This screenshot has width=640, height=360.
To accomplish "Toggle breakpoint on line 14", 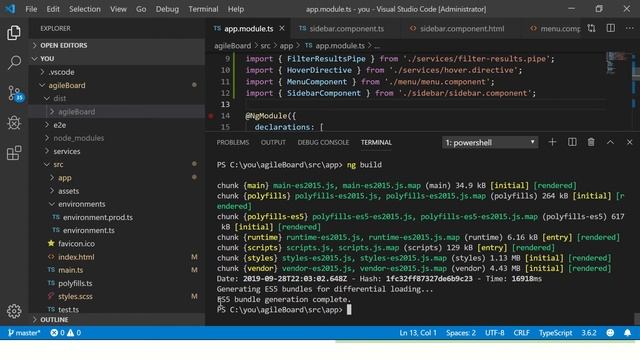I will pos(211,116).
